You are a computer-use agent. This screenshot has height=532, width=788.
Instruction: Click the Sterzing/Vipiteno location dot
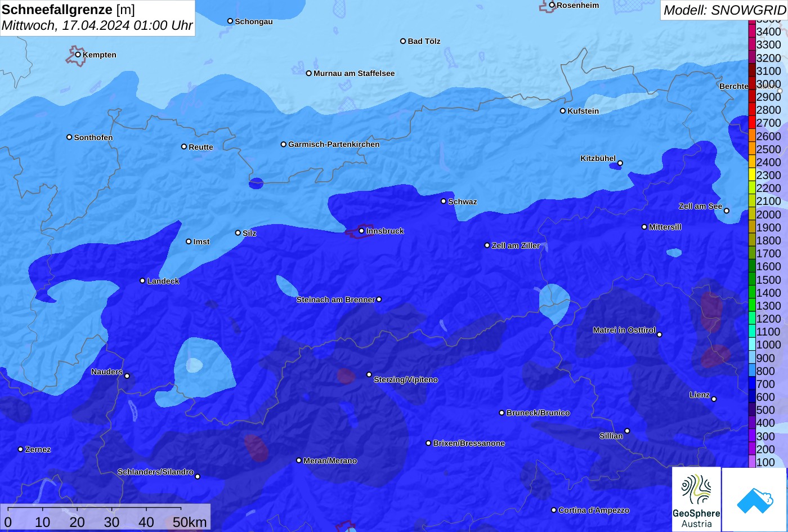click(x=369, y=374)
